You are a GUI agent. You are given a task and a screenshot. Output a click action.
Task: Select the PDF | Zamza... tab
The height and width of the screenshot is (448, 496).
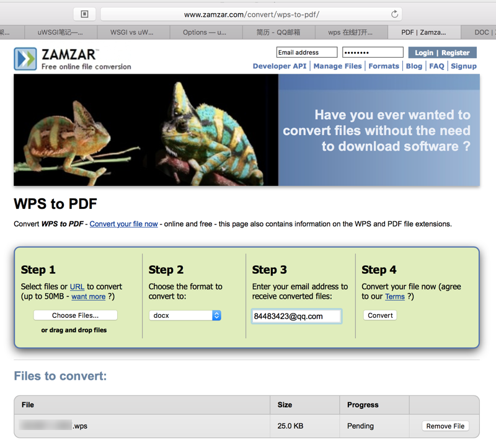424,32
